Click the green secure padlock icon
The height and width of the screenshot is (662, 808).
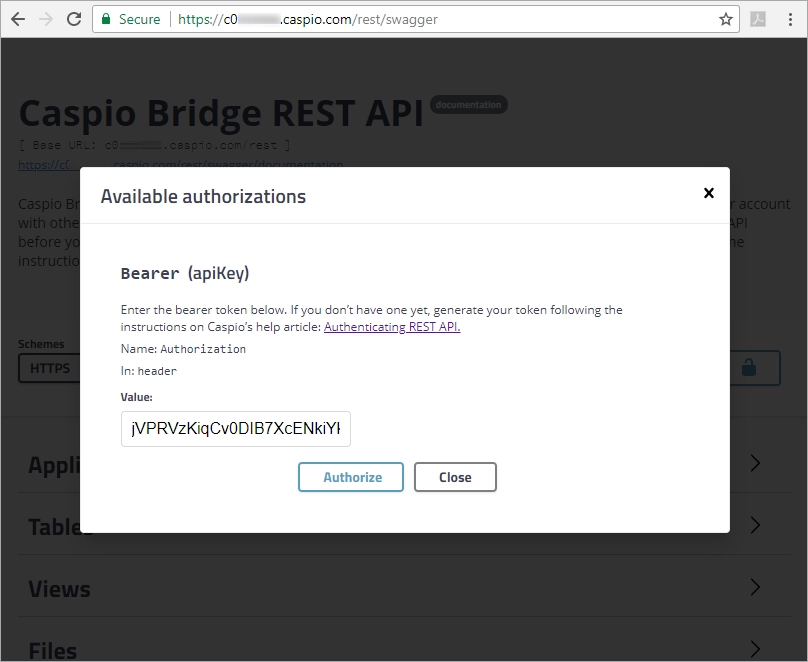(x=106, y=19)
